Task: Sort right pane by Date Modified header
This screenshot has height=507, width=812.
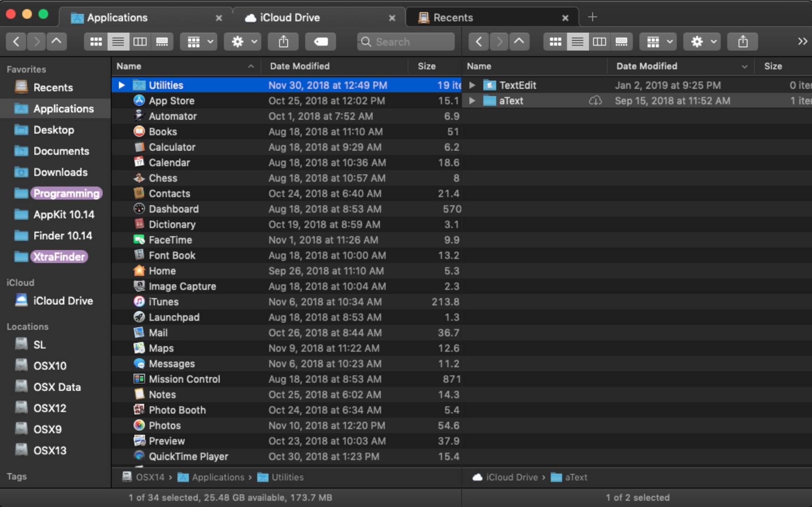Action: (x=646, y=66)
